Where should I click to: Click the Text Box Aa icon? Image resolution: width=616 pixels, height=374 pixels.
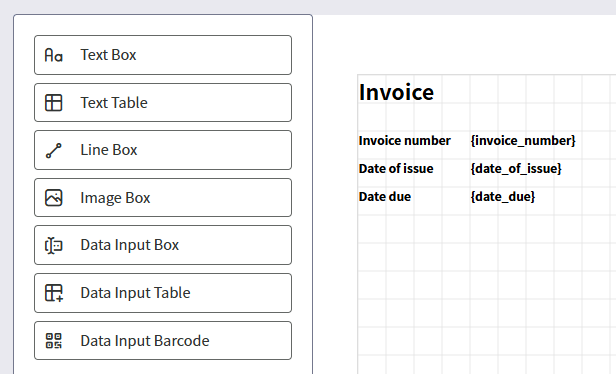[x=53, y=55]
